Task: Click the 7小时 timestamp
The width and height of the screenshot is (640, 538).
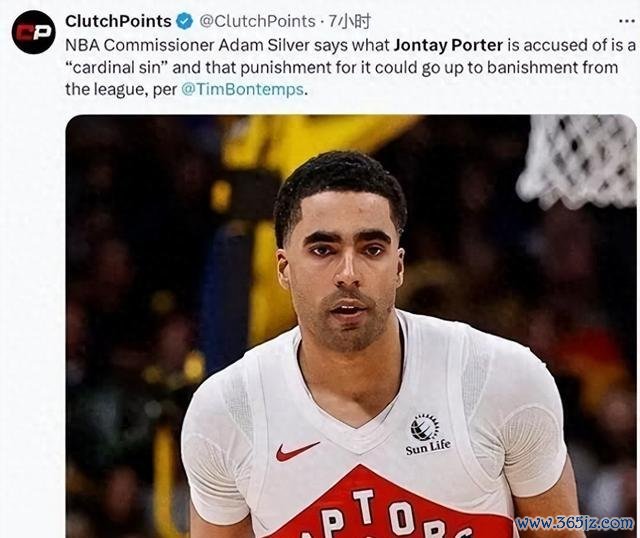Action: [349, 21]
